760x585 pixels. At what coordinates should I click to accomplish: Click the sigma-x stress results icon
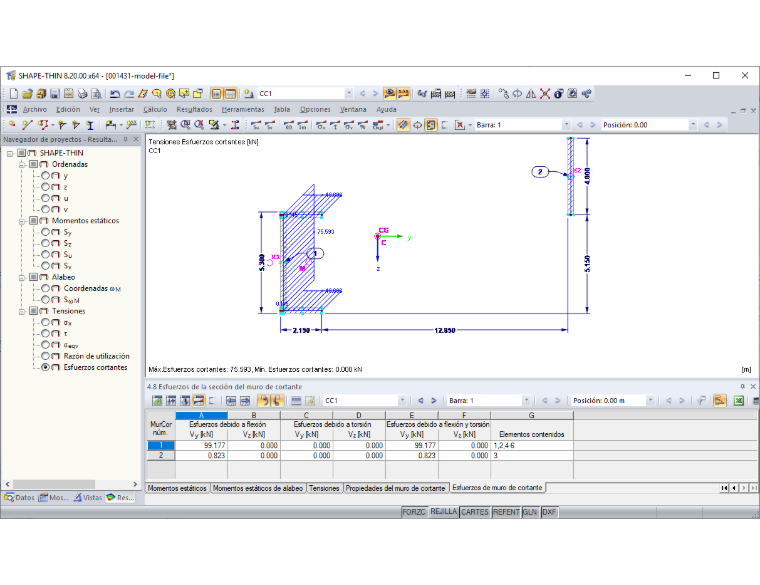pyautogui.click(x=321, y=125)
